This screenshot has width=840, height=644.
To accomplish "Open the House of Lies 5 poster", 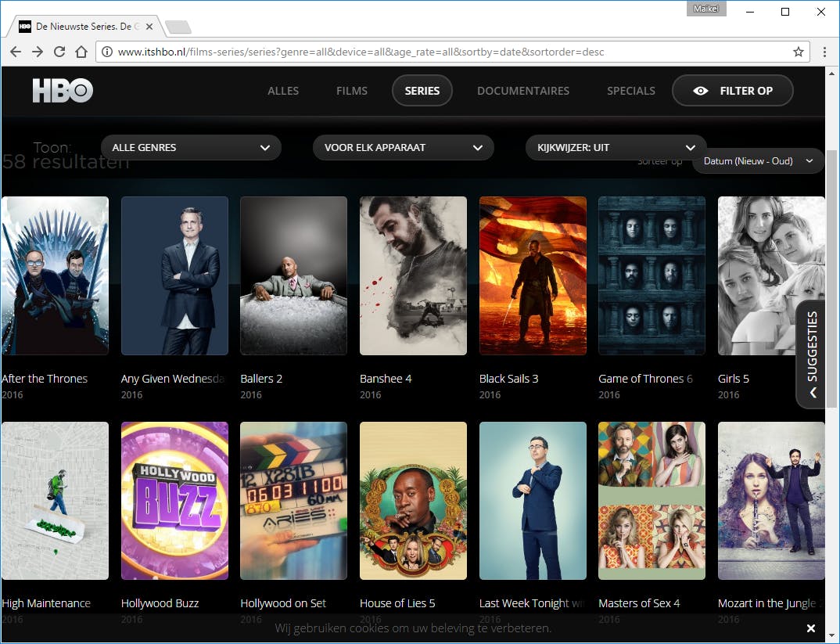I will [x=413, y=501].
